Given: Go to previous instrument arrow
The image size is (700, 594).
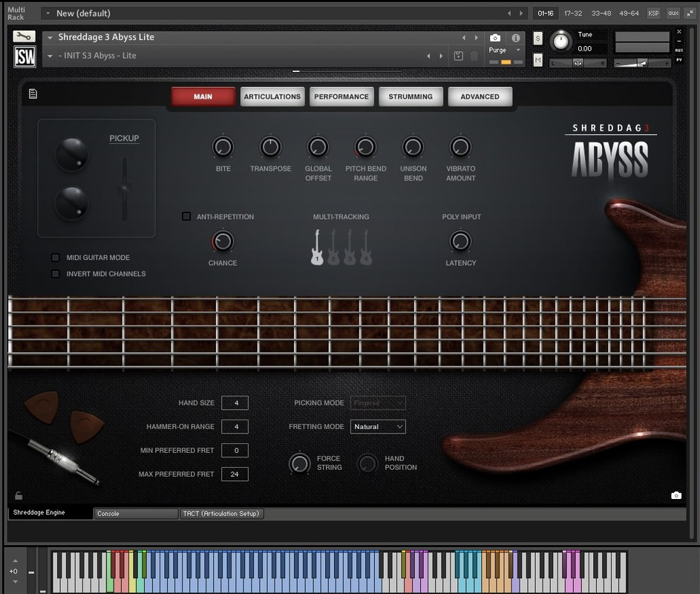Looking at the screenshot, I should point(464,38).
